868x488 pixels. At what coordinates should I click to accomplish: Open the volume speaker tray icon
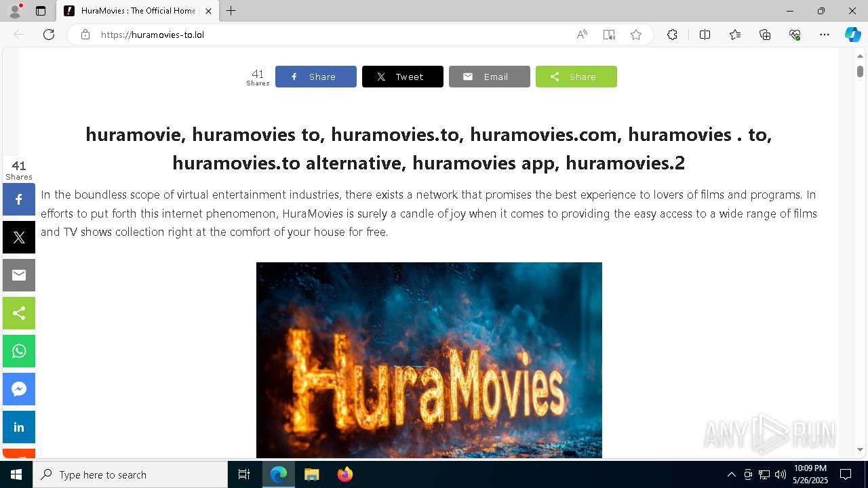coord(781,474)
